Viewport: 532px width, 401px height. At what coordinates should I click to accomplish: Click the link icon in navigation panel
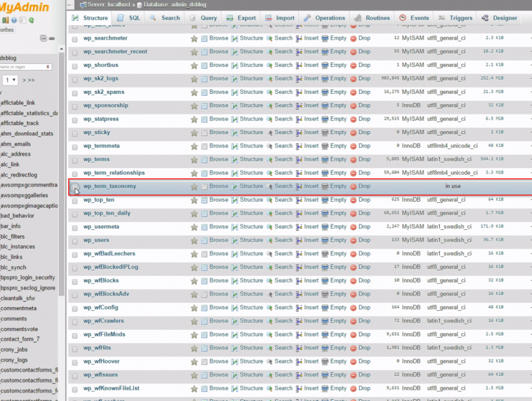[x=52, y=39]
